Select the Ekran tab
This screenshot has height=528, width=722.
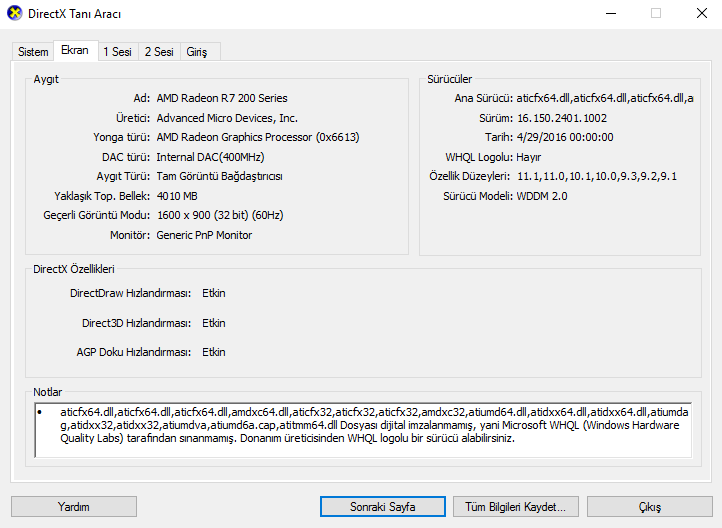point(75,50)
